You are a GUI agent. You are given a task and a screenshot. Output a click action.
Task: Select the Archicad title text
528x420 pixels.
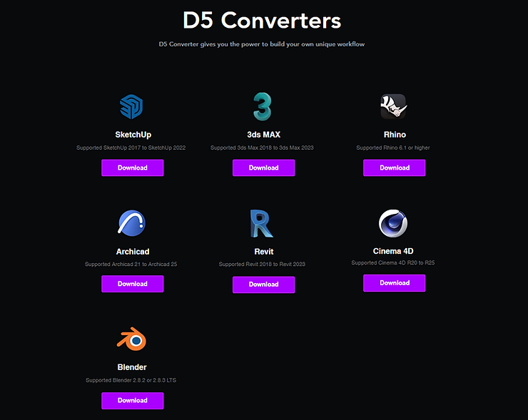click(x=133, y=252)
